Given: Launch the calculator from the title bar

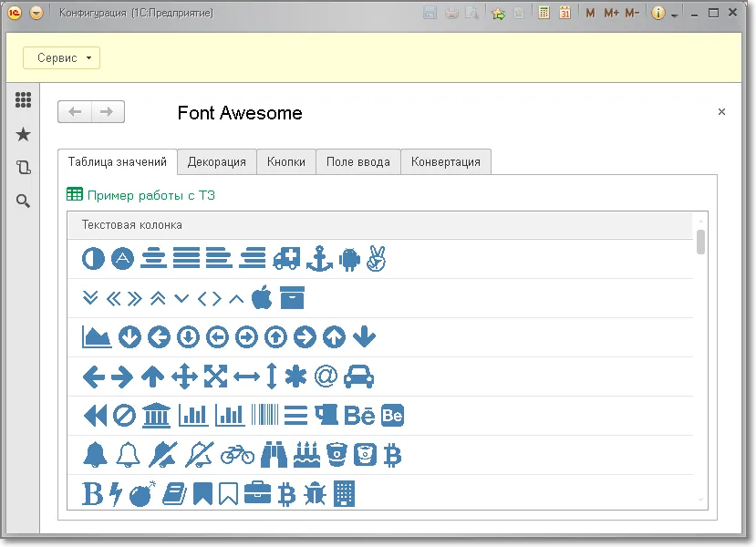Looking at the screenshot, I should [x=544, y=13].
